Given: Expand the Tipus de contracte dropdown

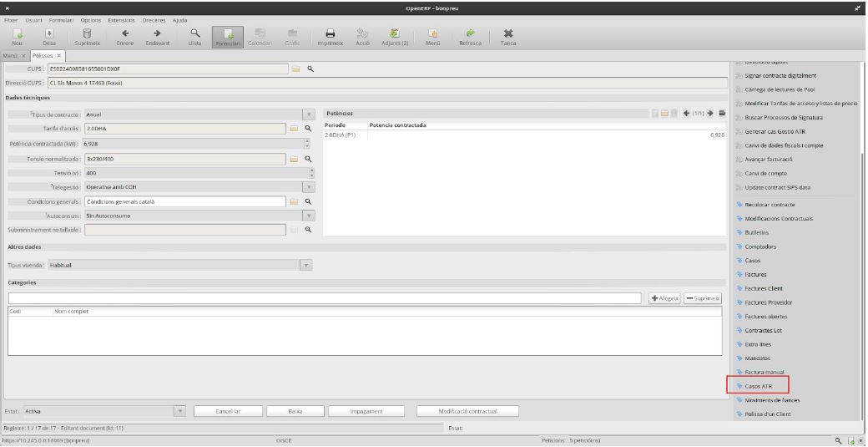Looking at the screenshot, I should pos(309,114).
